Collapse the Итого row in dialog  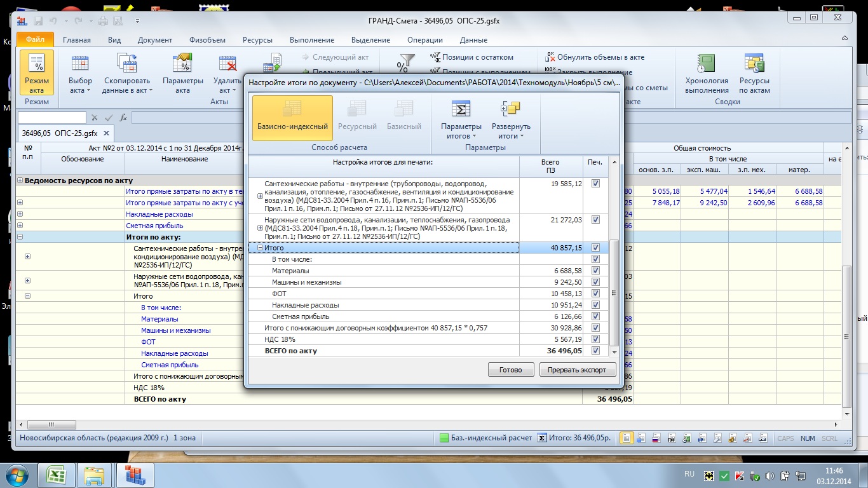point(261,248)
